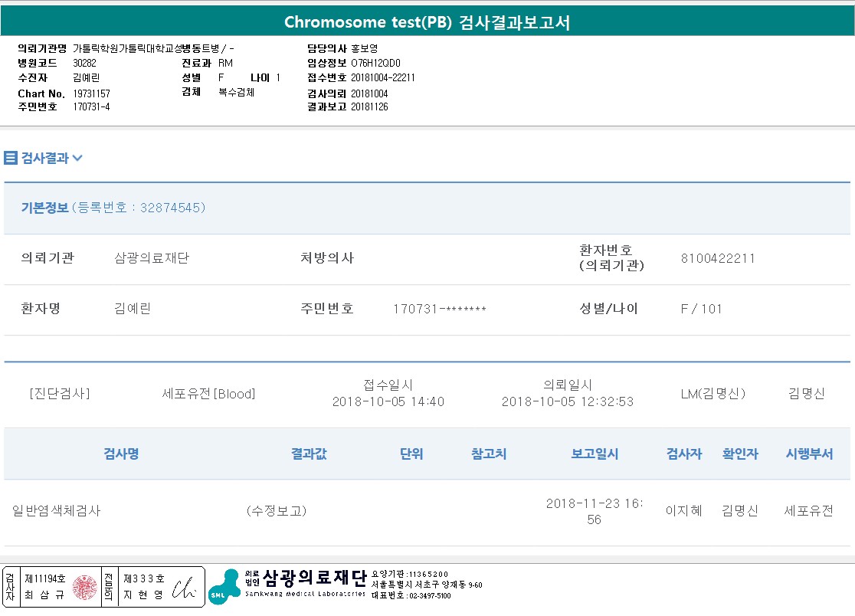The width and height of the screenshot is (855, 616).
Task: Click specialist number 제333호
Action: point(144,579)
